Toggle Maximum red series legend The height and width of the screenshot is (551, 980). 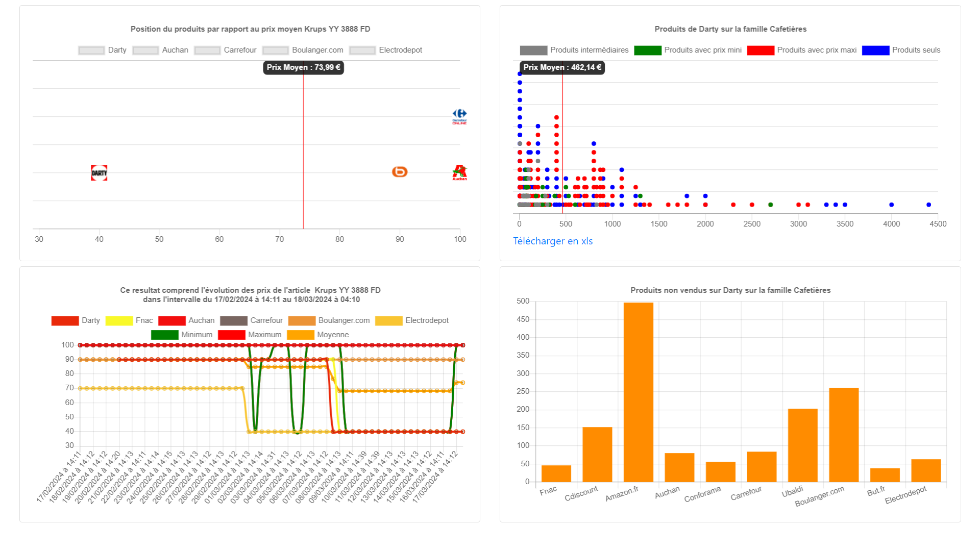click(250, 335)
